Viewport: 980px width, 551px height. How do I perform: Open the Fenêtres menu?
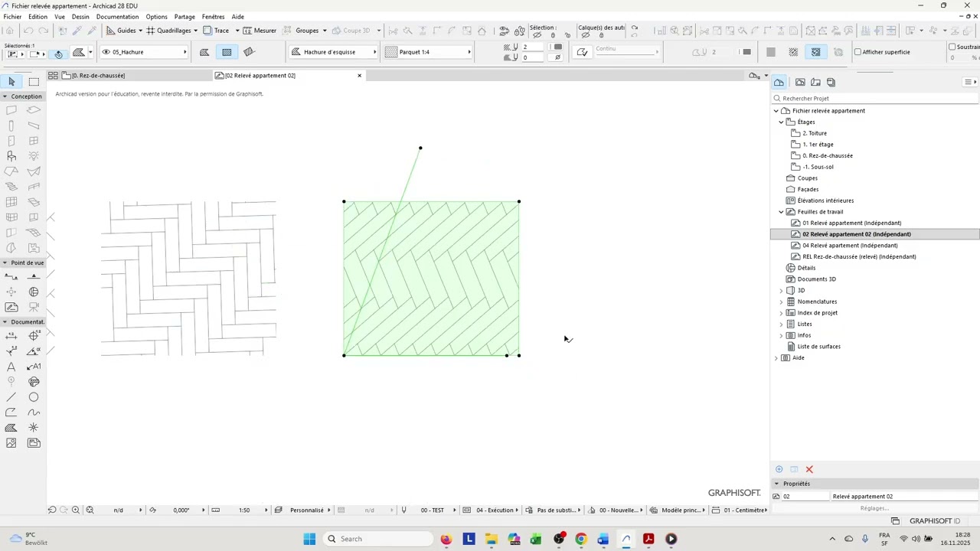[x=213, y=17]
